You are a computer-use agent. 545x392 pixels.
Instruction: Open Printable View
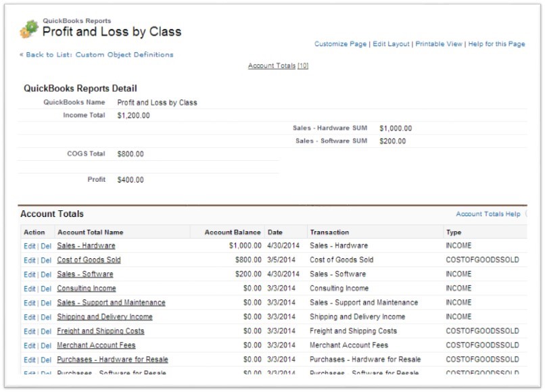click(x=439, y=44)
